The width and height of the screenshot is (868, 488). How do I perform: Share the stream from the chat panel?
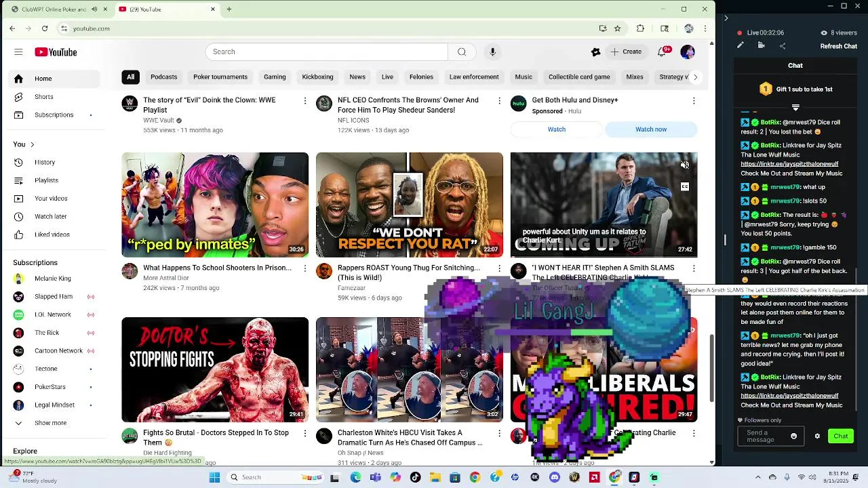pos(783,46)
